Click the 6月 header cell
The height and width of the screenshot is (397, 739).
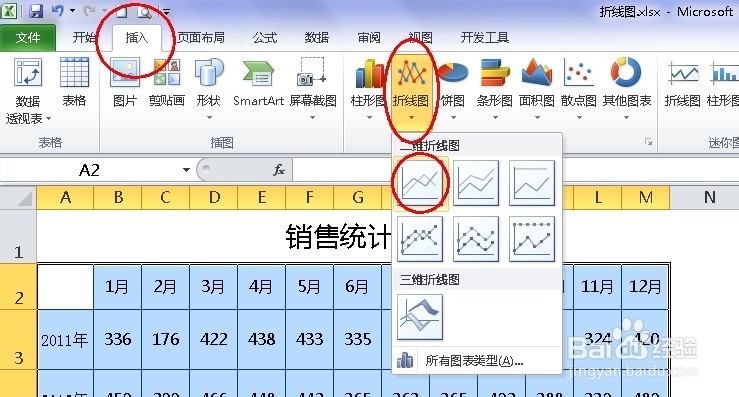click(357, 287)
